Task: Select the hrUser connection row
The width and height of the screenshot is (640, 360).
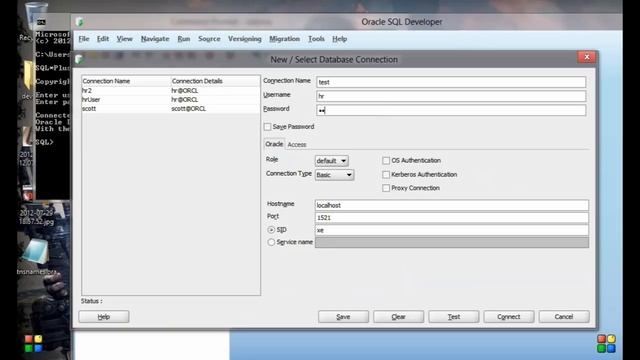Action: pyautogui.click(x=171, y=100)
